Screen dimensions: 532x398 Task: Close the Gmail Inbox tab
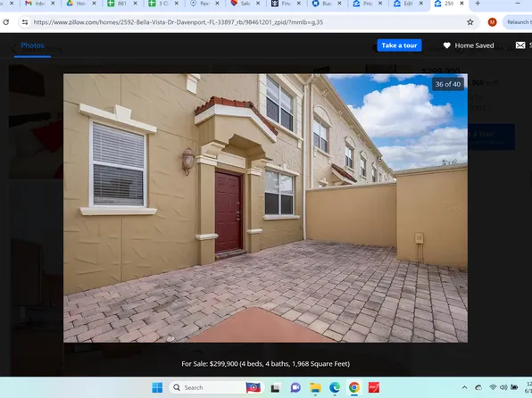53,3
